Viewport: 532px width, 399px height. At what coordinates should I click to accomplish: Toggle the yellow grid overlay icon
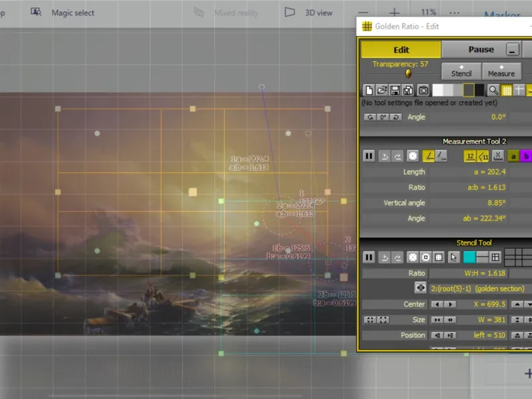[x=507, y=90]
